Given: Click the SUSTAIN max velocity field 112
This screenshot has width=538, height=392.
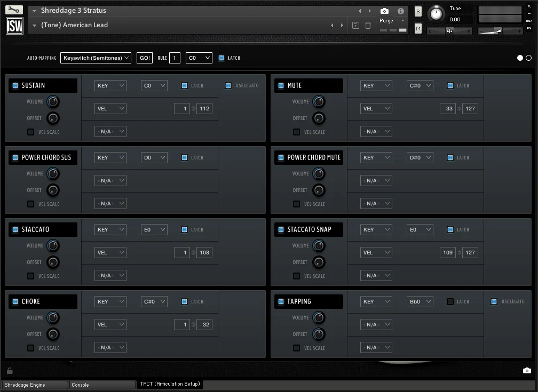Looking at the screenshot, I should pyautogui.click(x=204, y=108).
